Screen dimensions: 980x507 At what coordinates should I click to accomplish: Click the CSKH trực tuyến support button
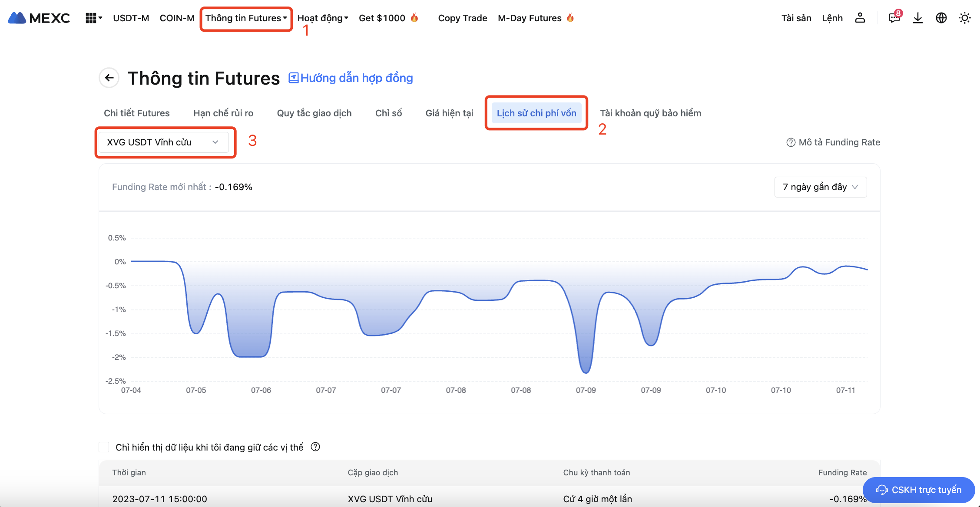[919, 490]
